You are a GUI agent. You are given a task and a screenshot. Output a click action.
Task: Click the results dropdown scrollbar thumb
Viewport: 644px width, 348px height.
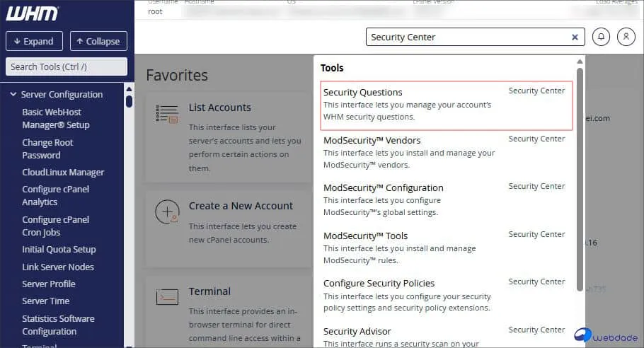coord(580,180)
